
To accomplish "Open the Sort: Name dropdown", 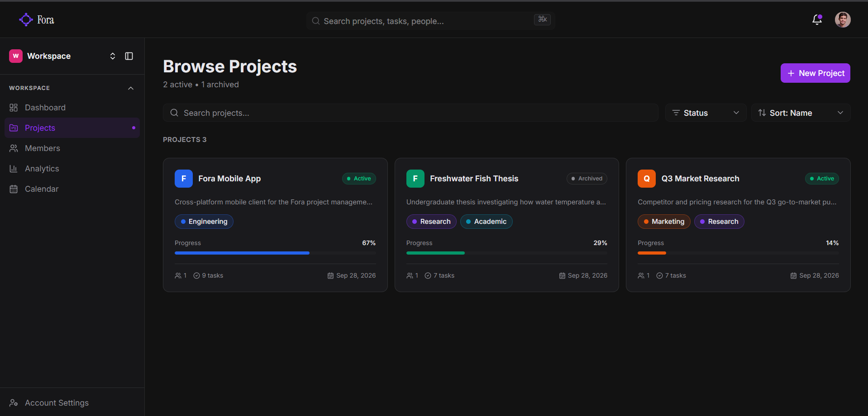I will (x=801, y=113).
